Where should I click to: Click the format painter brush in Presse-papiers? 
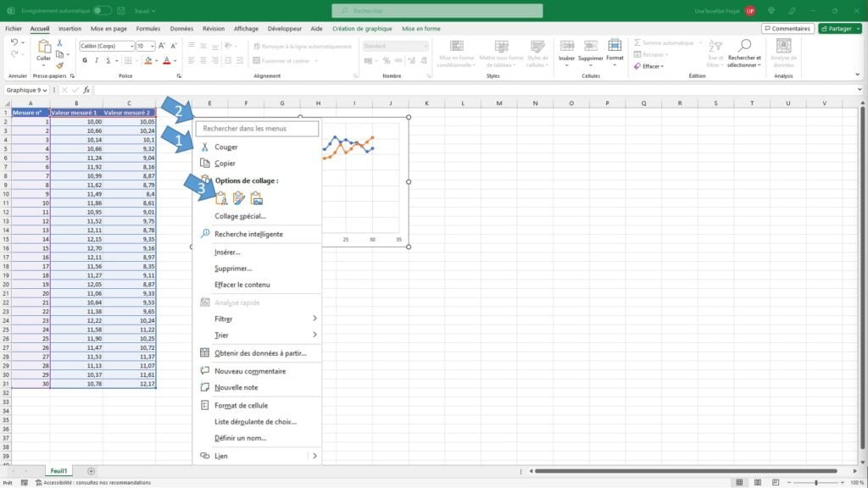(x=59, y=65)
